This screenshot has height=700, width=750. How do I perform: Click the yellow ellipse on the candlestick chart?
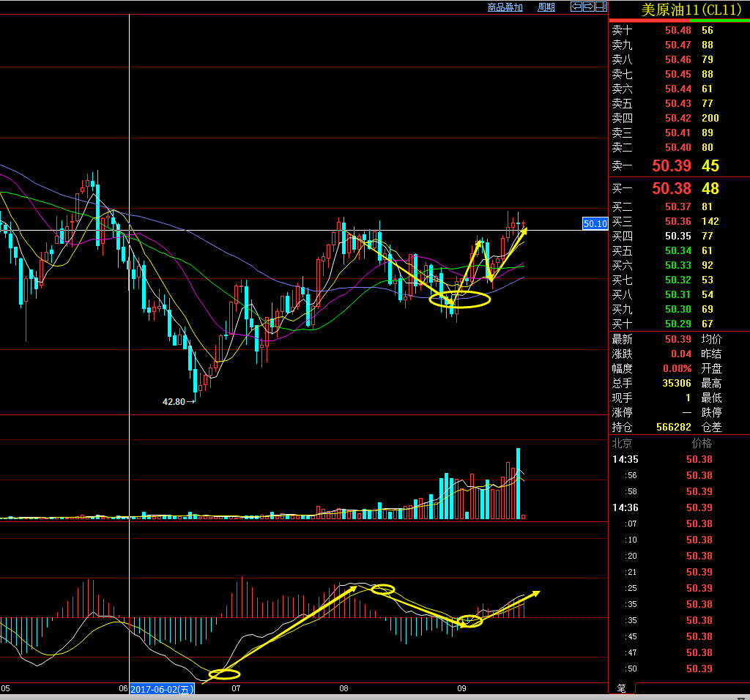pyautogui.click(x=459, y=299)
